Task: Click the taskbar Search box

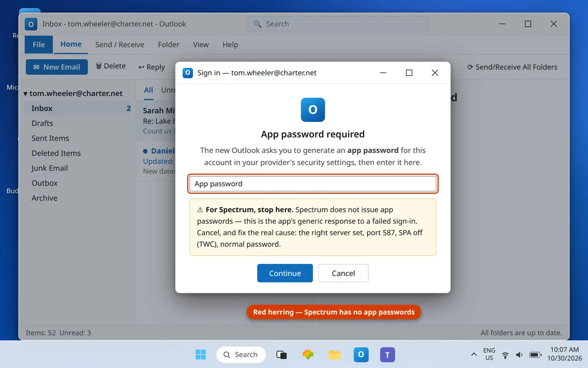Action: pos(241,354)
